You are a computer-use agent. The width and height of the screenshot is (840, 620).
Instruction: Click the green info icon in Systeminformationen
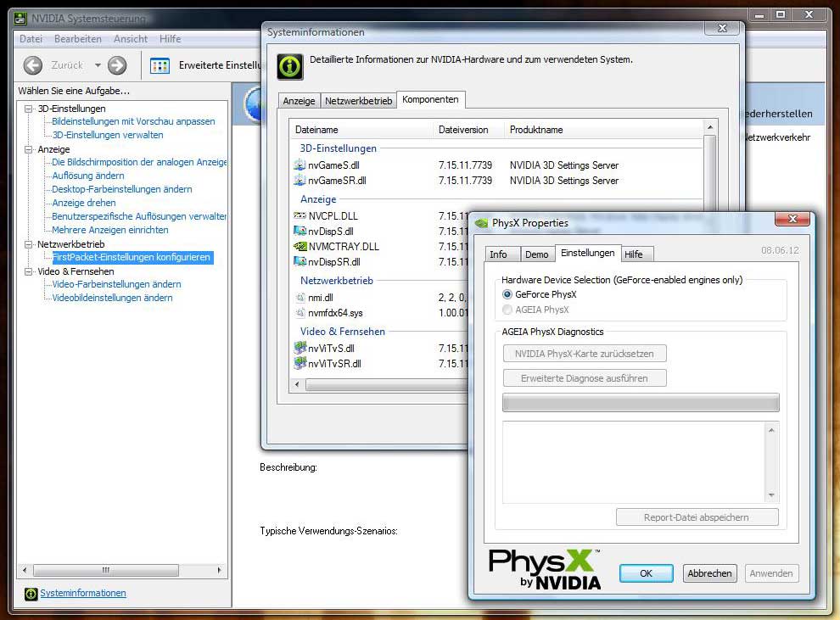[290, 66]
